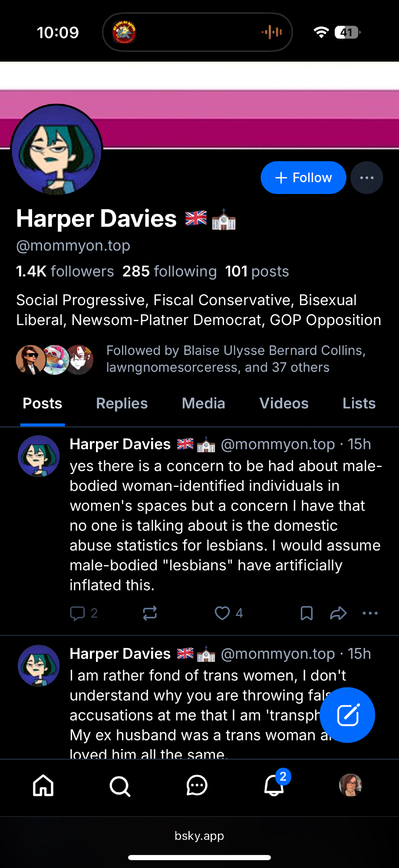Follow Harper Davies

pyautogui.click(x=303, y=178)
